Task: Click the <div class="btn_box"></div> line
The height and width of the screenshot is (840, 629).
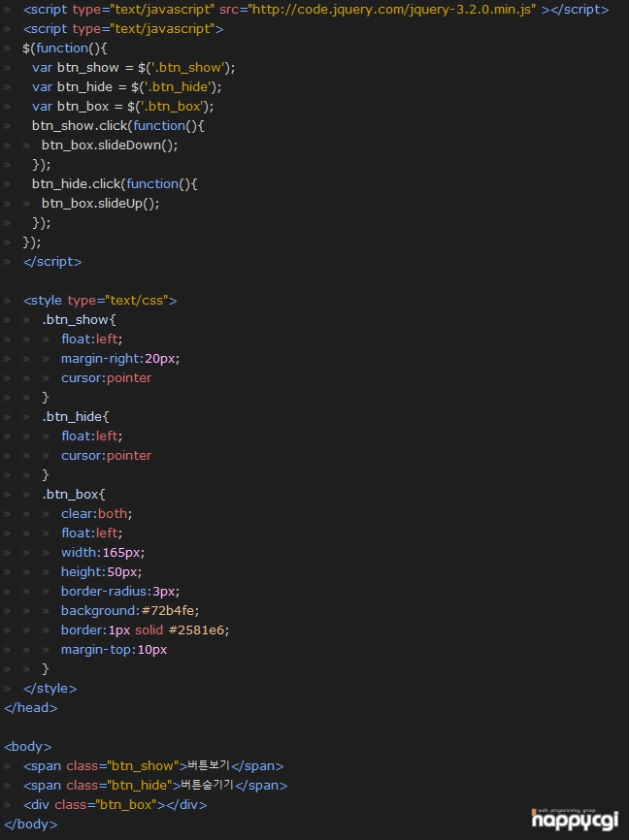Action: (115, 805)
